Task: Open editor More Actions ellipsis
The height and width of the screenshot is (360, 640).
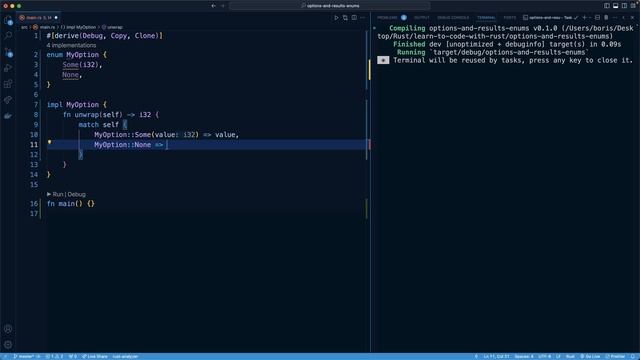Action: pos(362,18)
